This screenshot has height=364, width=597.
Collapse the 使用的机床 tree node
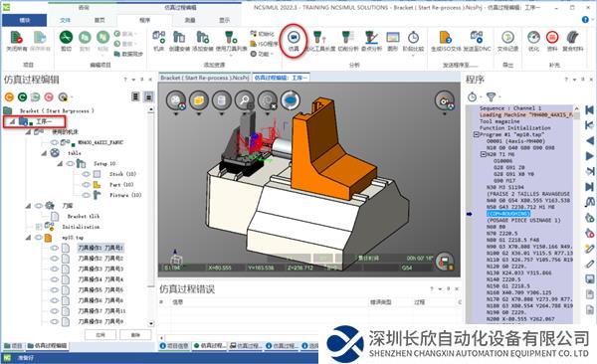pos(28,132)
